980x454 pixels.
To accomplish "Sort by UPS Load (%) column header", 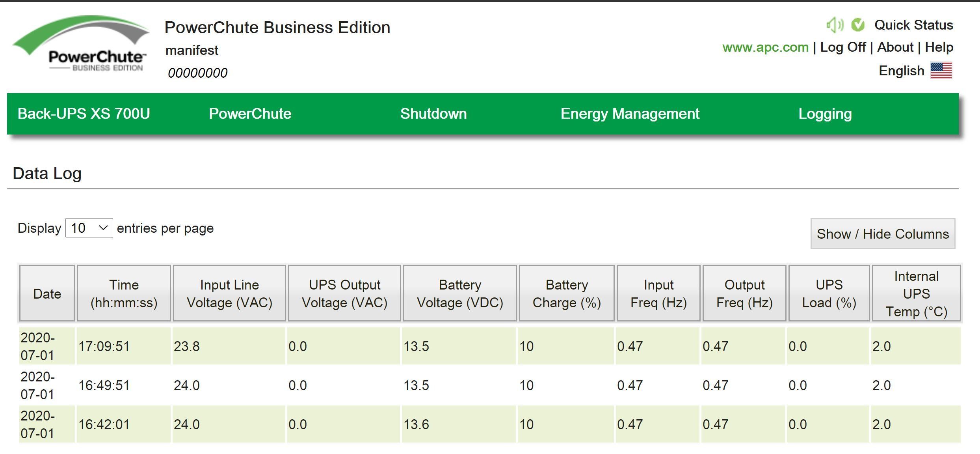I will 829,293.
